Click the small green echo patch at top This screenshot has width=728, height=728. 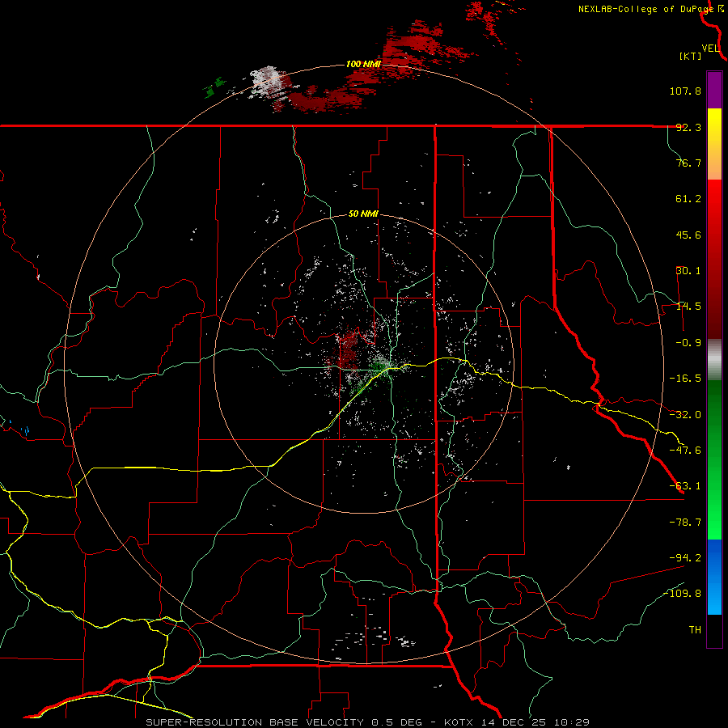coord(214,87)
